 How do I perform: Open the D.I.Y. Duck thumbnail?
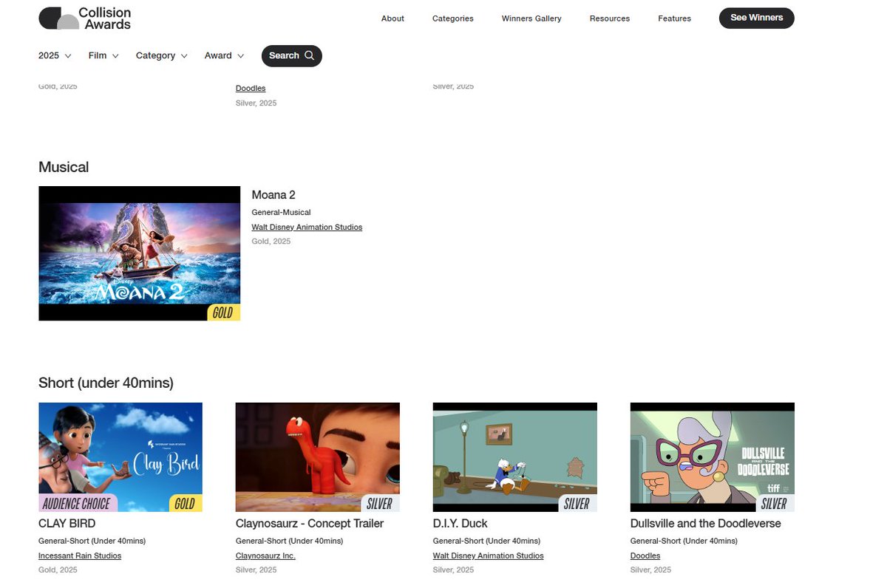point(514,457)
